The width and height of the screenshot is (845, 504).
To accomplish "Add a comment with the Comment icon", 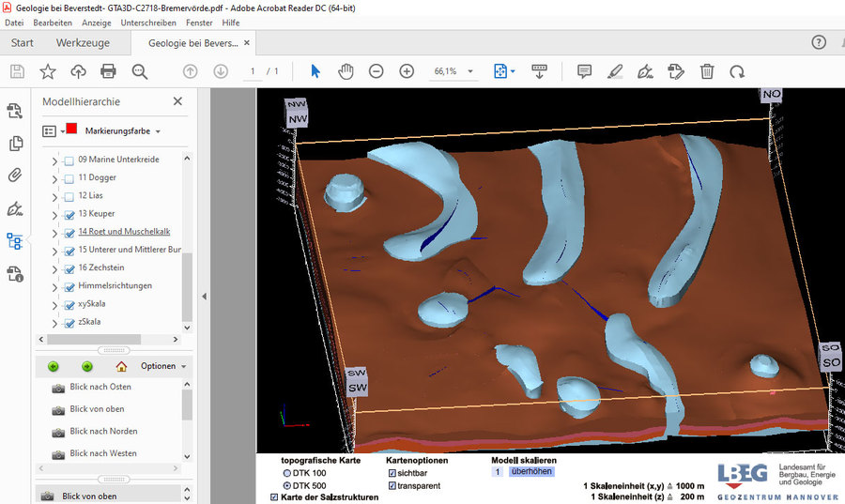I will click(584, 71).
